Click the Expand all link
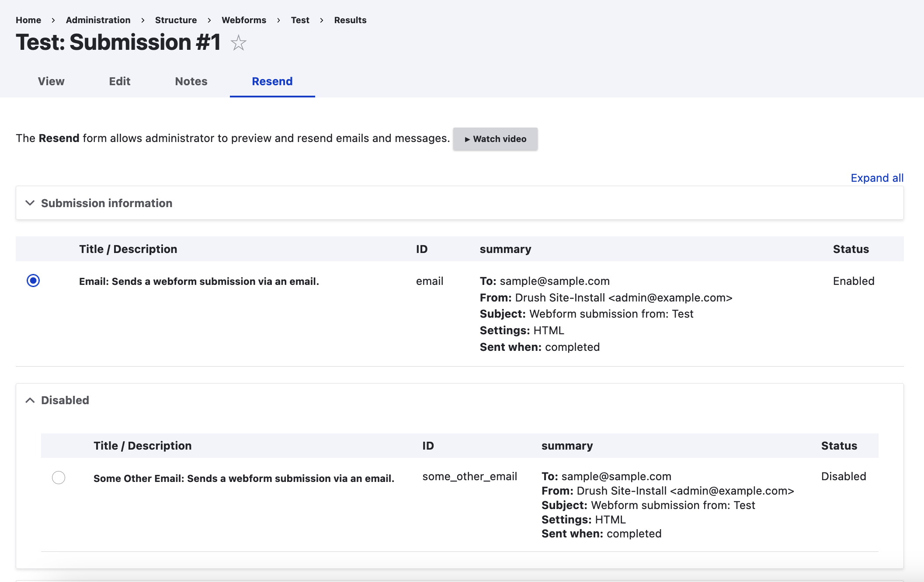This screenshot has height=582, width=924. click(x=877, y=178)
